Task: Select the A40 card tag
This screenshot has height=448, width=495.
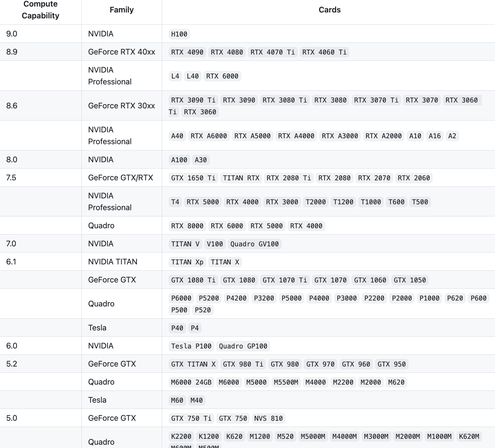Action: tap(177, 136)
